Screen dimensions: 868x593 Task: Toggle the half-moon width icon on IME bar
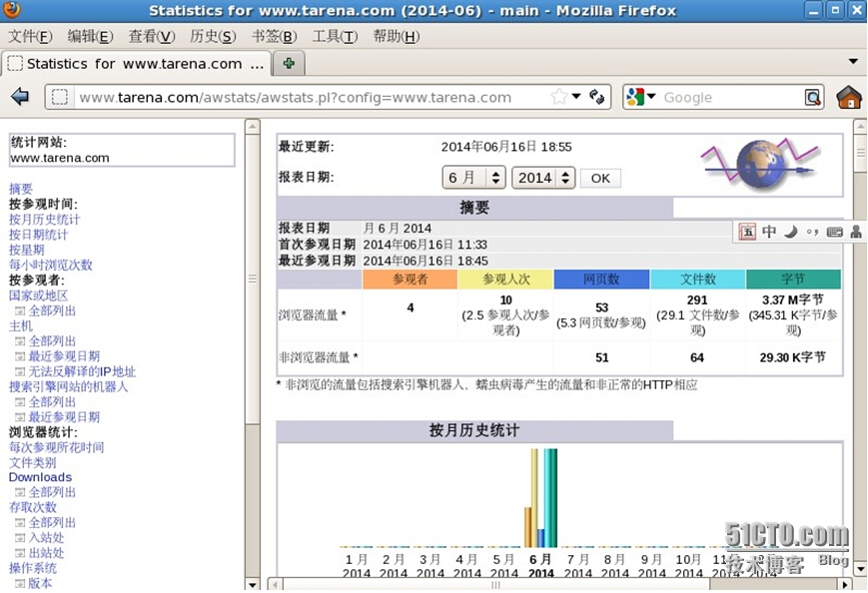coord(790,232)
